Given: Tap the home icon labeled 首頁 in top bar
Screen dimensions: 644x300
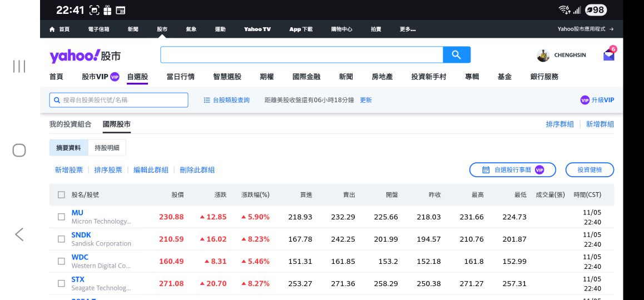Looking at the screenshot, I should click(60, 29).
